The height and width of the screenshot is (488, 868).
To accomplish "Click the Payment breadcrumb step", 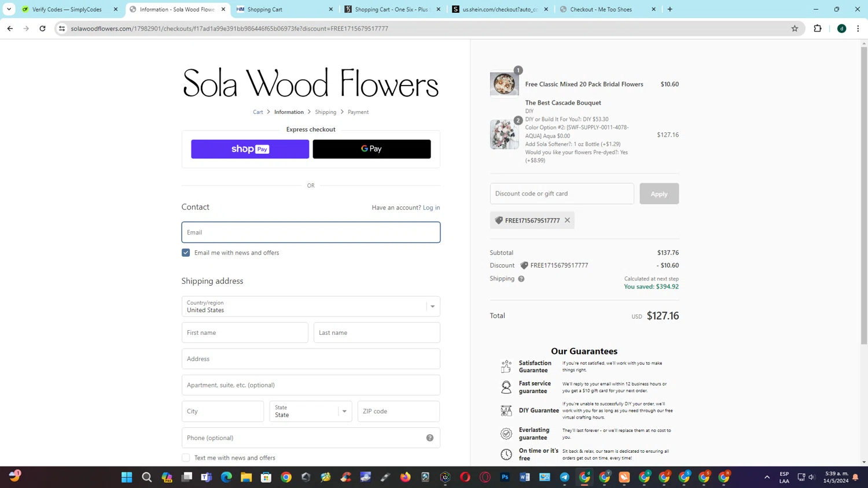I will (358, 112).
